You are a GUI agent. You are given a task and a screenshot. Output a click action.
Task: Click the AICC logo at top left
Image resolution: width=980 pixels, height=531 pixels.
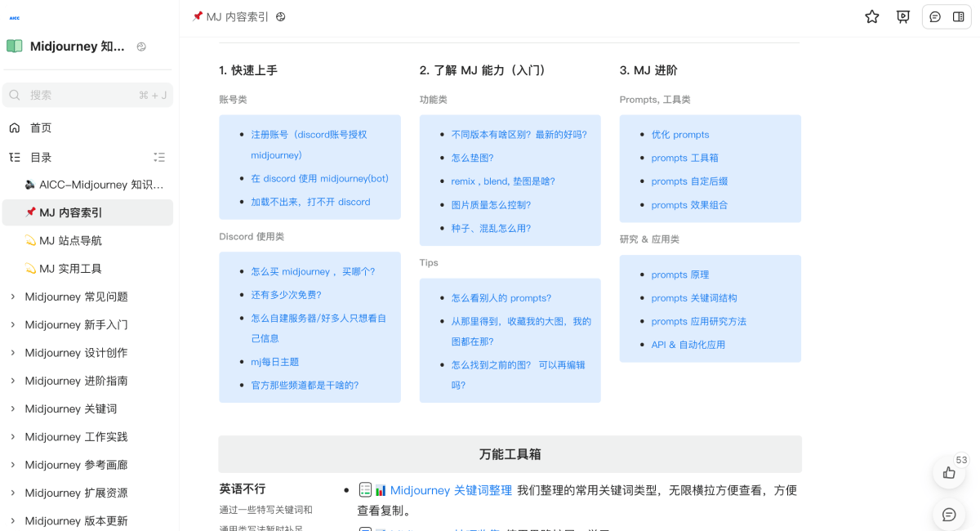click(x=14, y=17)
